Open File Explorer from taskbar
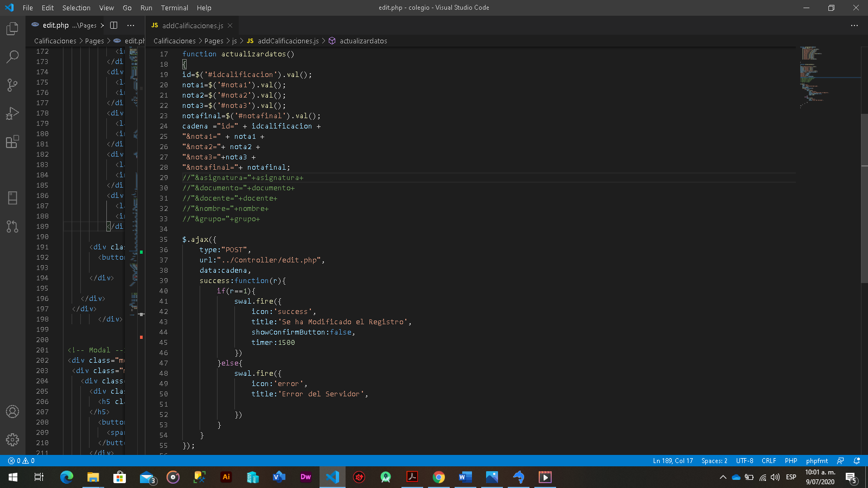Viewport: 868px width, 488px height. 93,477
